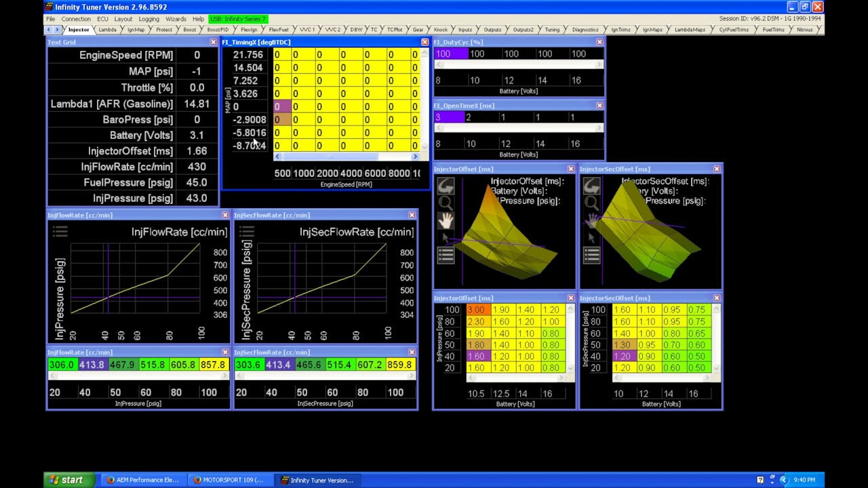Image resolution: width=868 pixels, height=488 pixels.
Task: Open the options list icon on InjSecFlowRate chart
Action: click(247, 231)
